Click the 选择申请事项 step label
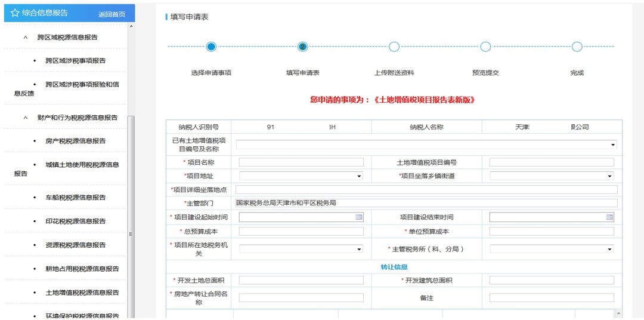The image size is (644, 320). click(x=211, y=73)
